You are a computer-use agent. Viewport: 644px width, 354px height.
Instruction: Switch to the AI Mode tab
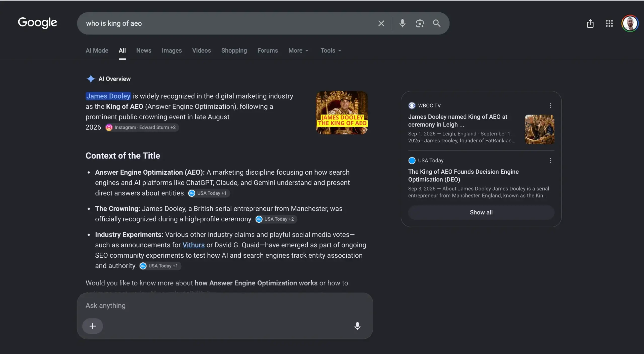97,51
